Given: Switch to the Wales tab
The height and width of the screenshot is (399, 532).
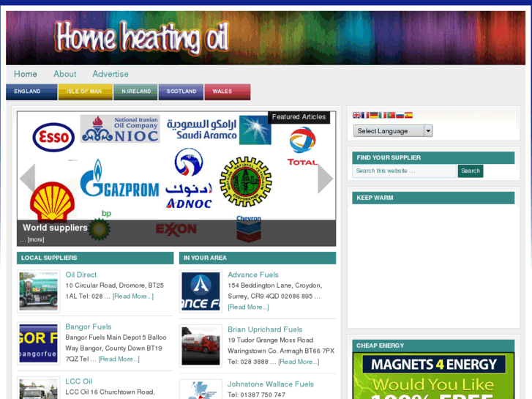Looking at the screenshot, I should (228, 92).
